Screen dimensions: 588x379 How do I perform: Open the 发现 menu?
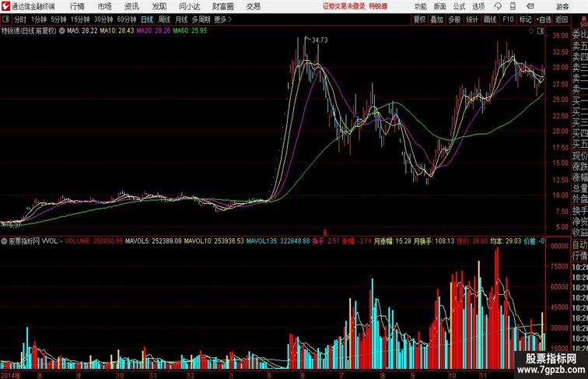pyautogui.click(x=159, y=6)
